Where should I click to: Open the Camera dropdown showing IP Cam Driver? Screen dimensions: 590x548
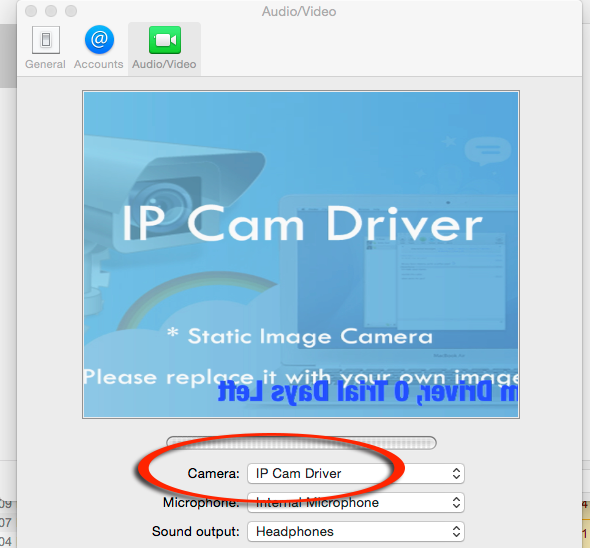point(356,473)
